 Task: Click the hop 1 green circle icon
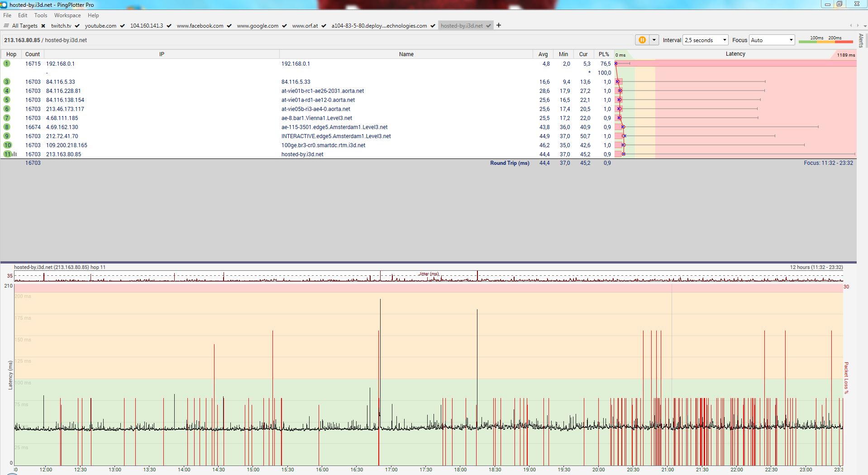tap(7, 63)
